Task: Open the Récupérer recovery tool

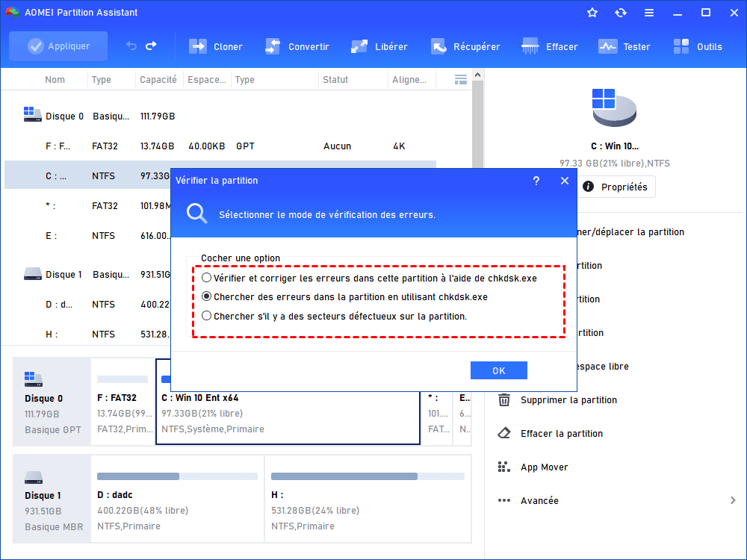Action: click(x=438, y=46)
